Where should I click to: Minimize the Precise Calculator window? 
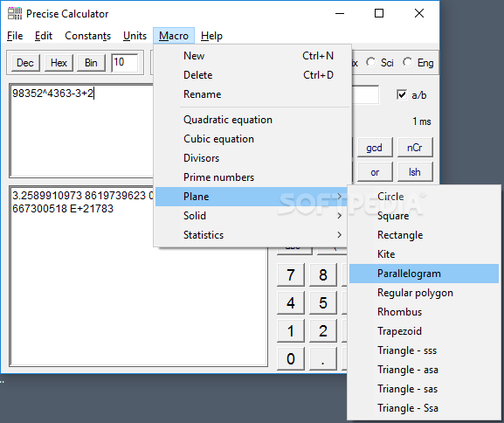tap(340, 13)
